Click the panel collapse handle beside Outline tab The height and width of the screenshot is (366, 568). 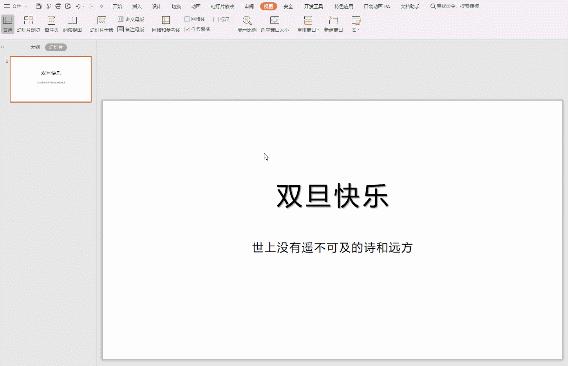pyautogui.click(x=3, y=47)
